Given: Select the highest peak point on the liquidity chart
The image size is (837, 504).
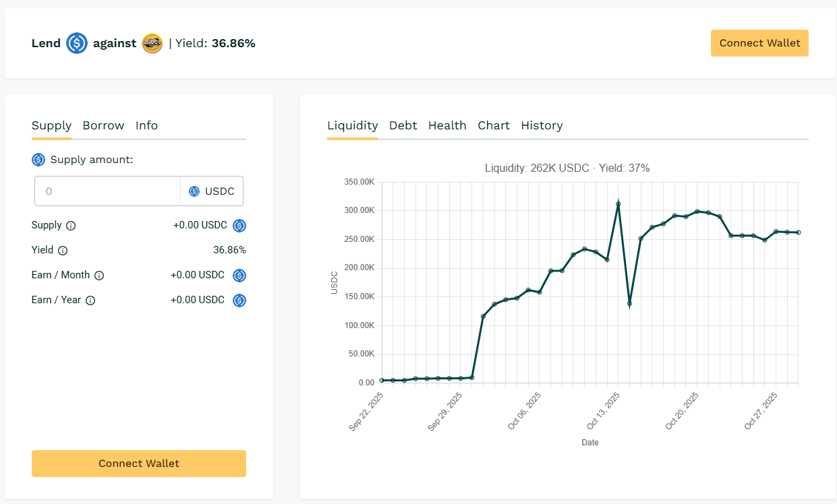Looking at the screenshot, I should coord(618,202).
